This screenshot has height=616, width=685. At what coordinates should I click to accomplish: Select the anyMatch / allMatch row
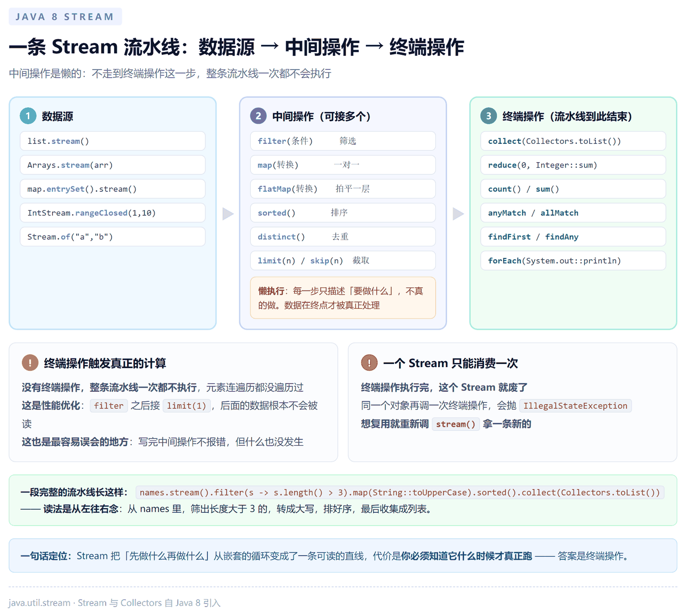pyautogui.click(x=573, y=213)
